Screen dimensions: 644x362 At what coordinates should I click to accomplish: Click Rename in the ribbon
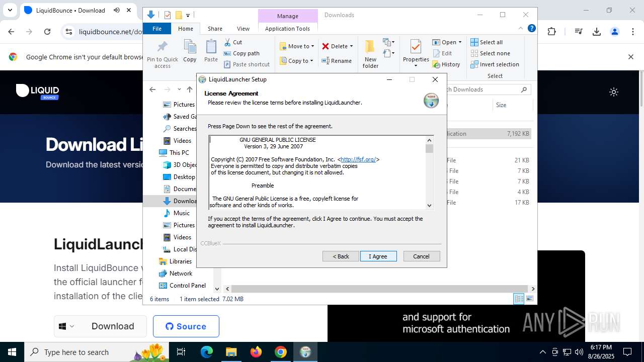click(337, 61)
